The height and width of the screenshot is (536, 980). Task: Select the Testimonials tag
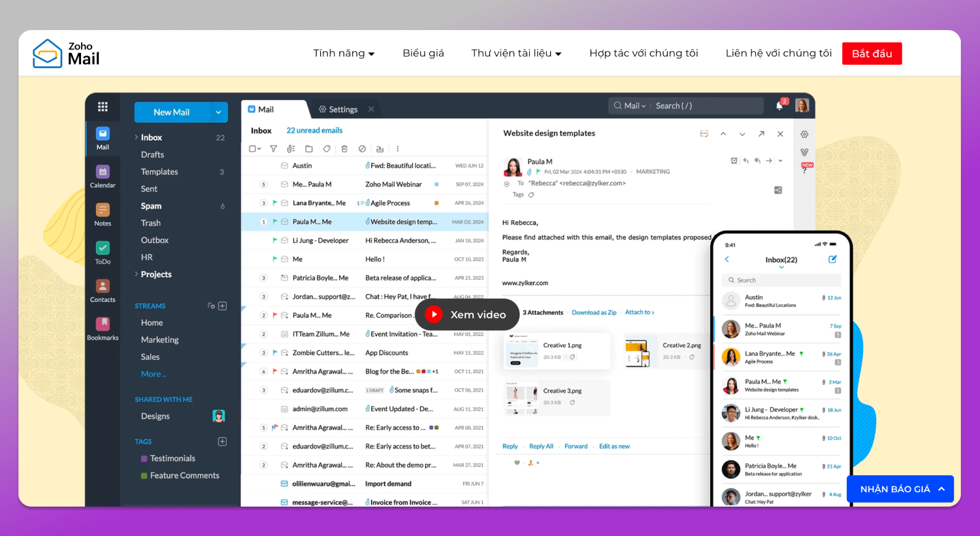(x=172, y=458)
